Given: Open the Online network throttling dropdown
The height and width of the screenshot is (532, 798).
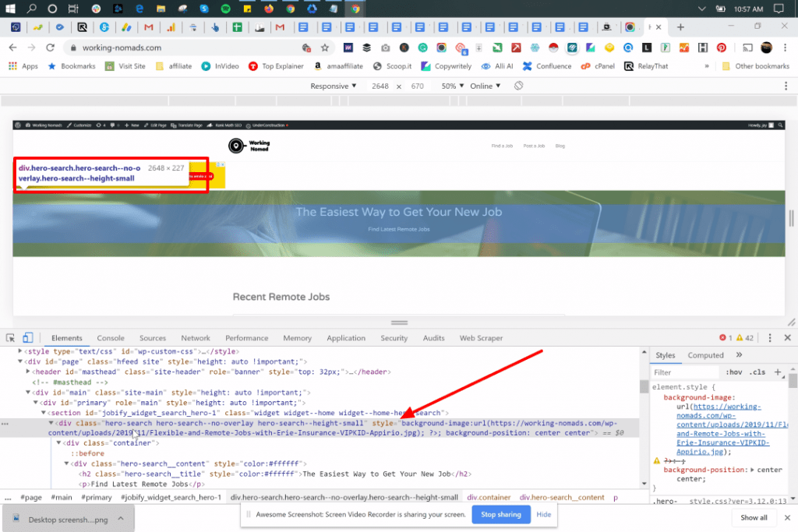Looking at the screenshot, I should click(486, 86).
